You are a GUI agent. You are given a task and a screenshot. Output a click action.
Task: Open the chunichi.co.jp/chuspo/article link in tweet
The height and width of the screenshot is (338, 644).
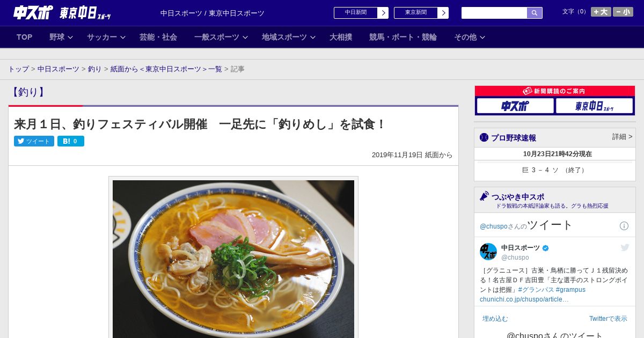pyautogui.click(x=524, y=299)
